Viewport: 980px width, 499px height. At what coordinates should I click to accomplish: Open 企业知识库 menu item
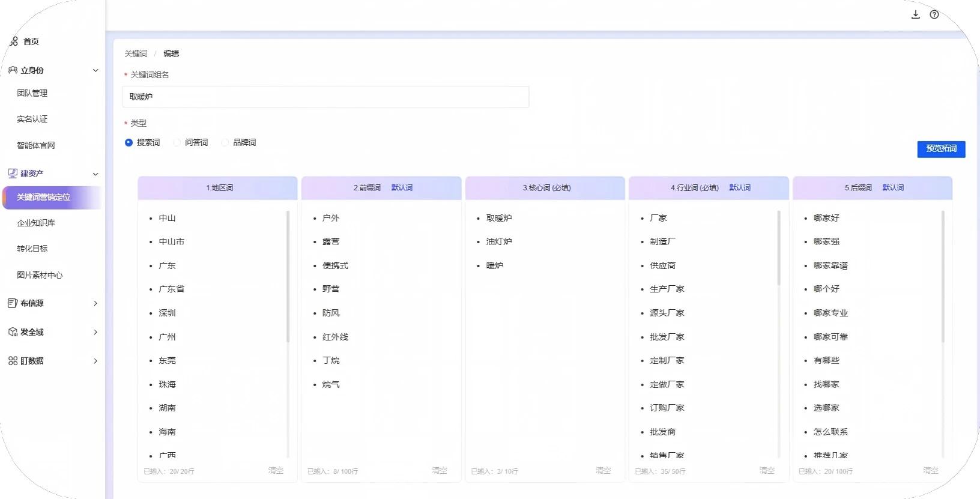36,223
